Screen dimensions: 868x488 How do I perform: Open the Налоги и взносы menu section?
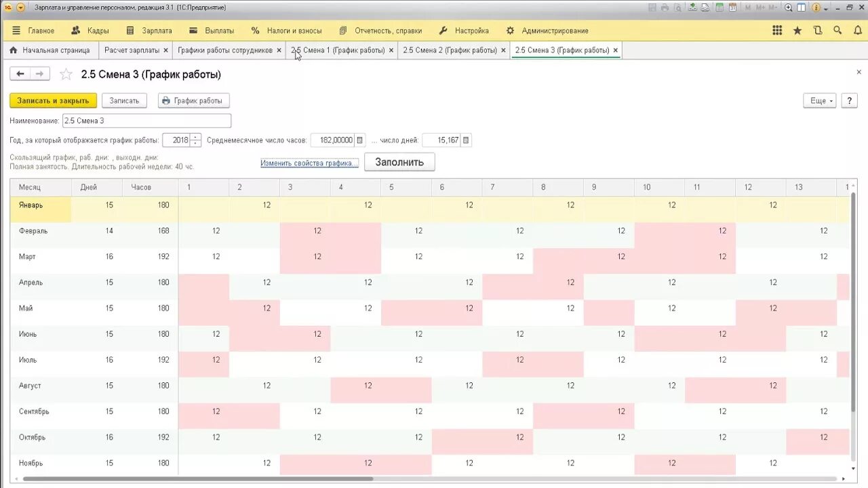294,30
